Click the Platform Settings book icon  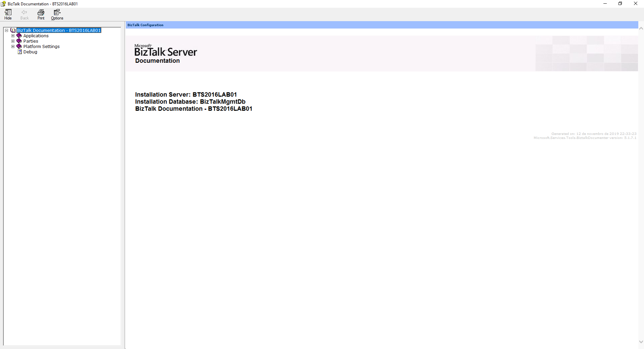[19, 47]
